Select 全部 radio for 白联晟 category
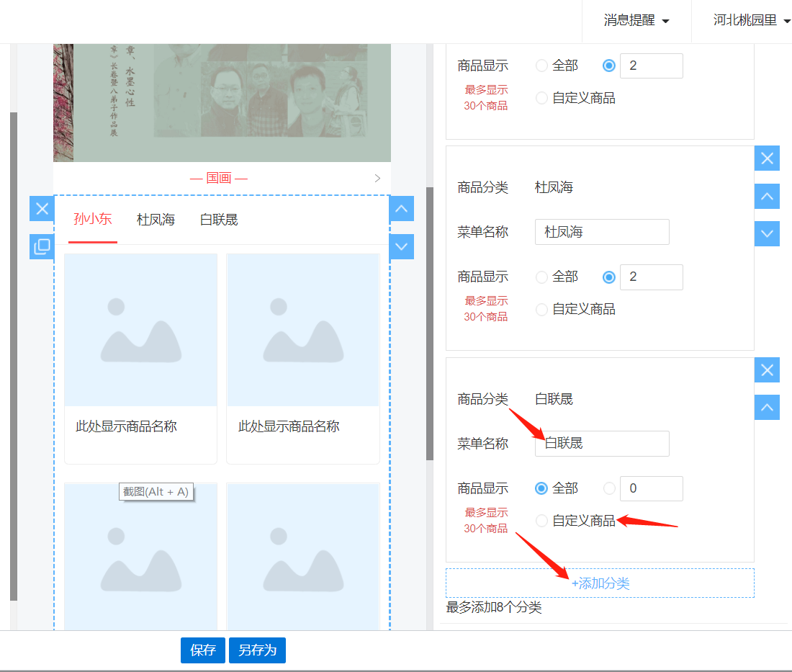792x672 pixels. [x=541, y=488]
